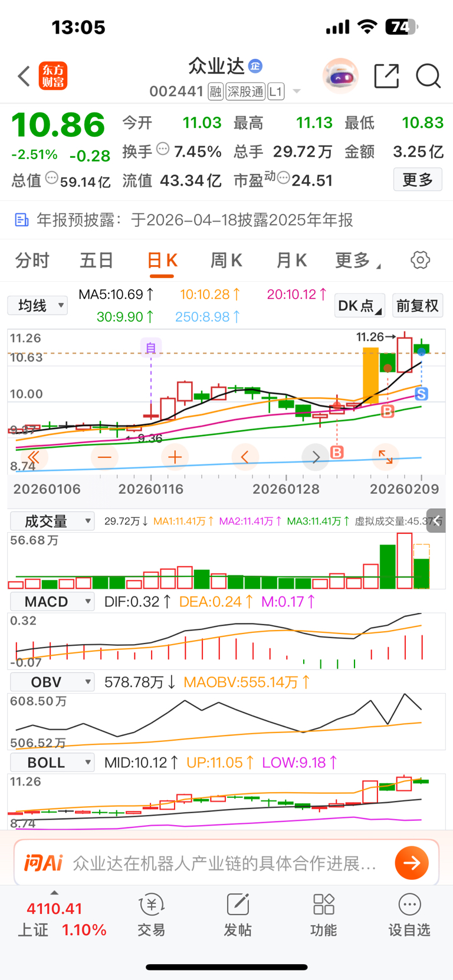Open the 发帖 post icon
Viewport: 453px width, 980px height.
[238, 905]
